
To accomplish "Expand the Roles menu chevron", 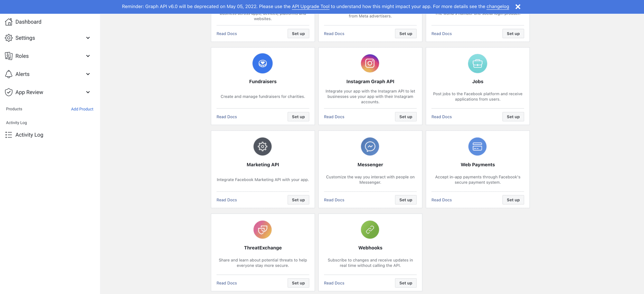I will point(88,56).
